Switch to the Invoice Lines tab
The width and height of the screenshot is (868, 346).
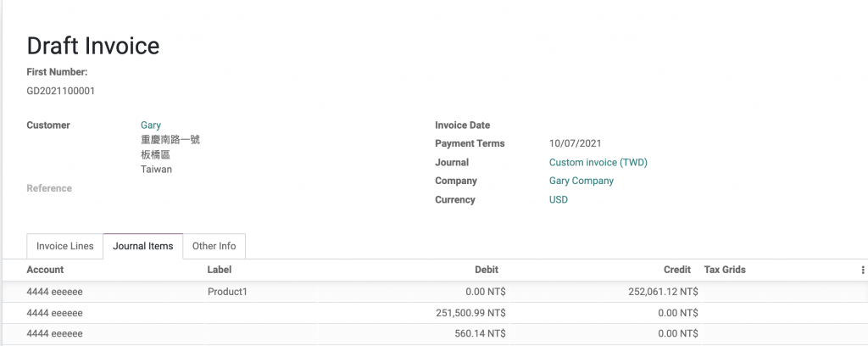pos(64,246)
